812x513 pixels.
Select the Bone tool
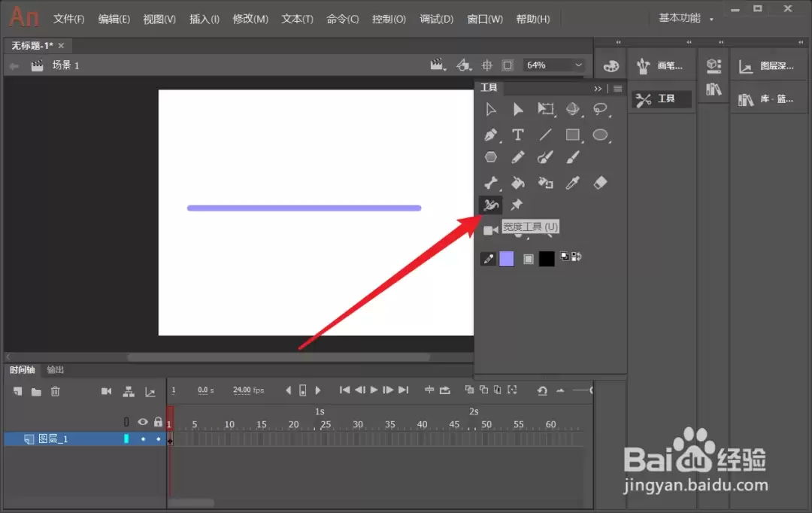[x=490, y=182]
